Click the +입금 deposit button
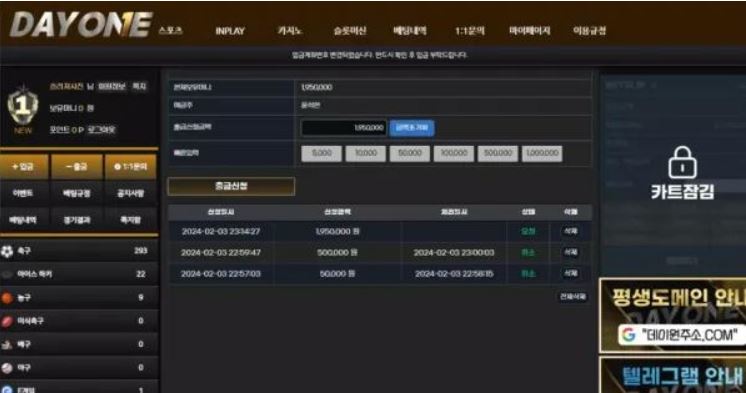Viewport: 746px width, 393px height. 24,167
